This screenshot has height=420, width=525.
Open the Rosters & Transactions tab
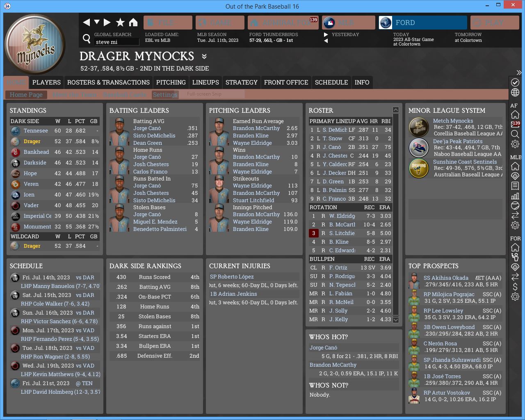[x=108, y=82]
